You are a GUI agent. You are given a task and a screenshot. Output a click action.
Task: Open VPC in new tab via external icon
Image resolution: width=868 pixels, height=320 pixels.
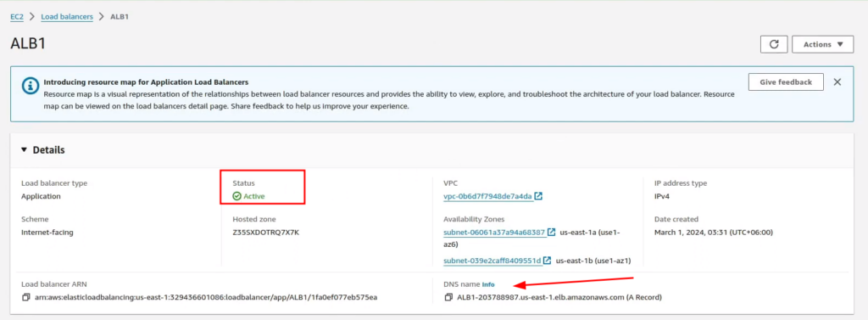click(x=538, y=196)
